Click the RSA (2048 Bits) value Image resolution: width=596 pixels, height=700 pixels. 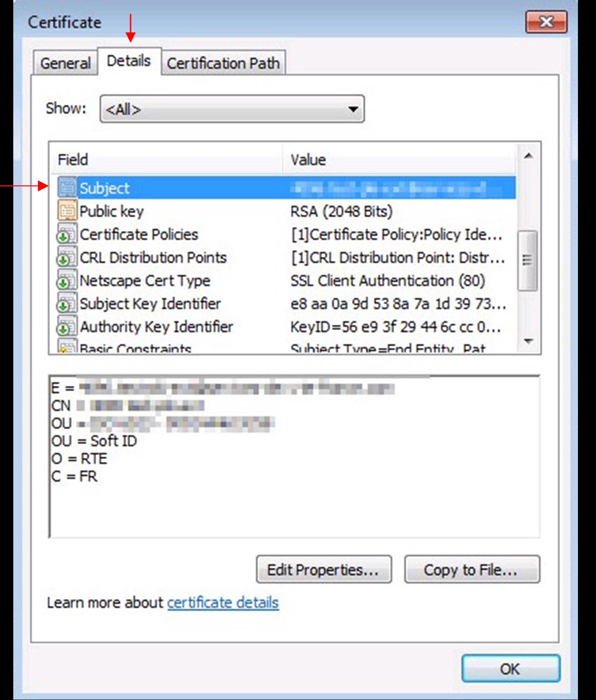pyautogui.click(x=342, y=212)
